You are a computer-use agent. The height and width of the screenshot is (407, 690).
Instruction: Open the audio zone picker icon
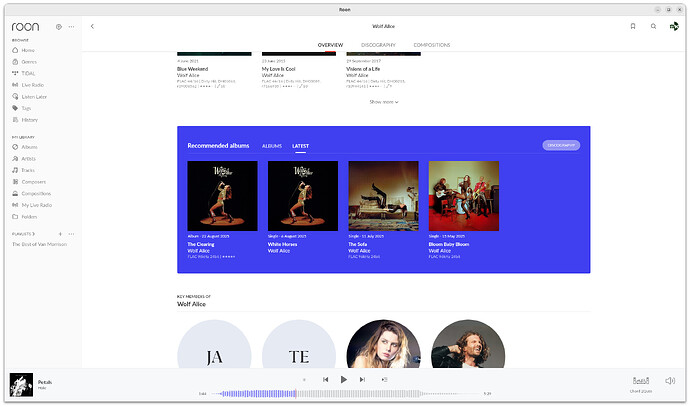[641, 381]
